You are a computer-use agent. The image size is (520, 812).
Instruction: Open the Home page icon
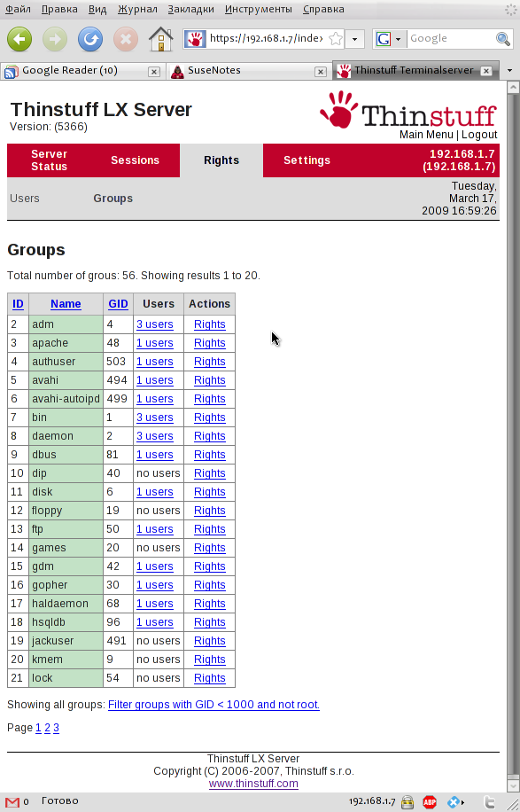click(160, 39)
